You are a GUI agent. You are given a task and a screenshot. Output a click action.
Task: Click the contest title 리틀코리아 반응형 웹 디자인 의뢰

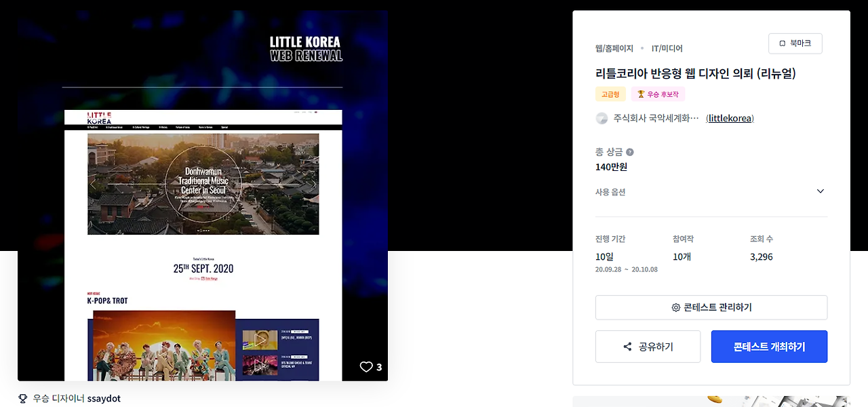pyautogui.click(x=696, y=73)
